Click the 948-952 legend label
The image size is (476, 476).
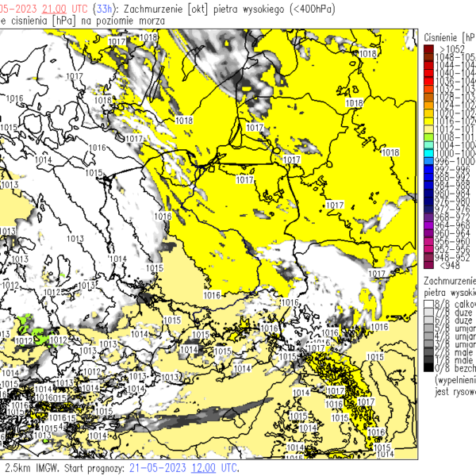tap(452, 257)
